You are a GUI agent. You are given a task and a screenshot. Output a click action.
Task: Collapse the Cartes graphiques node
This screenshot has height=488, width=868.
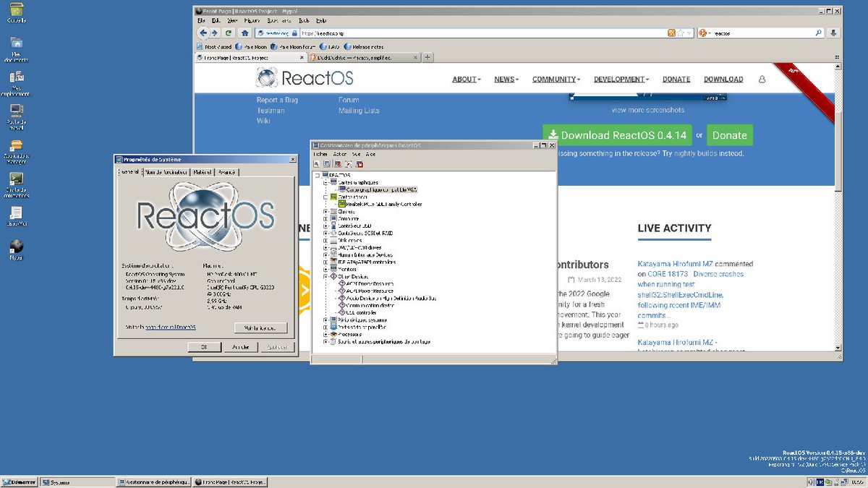pyautogui.click(x=326, y=182)
